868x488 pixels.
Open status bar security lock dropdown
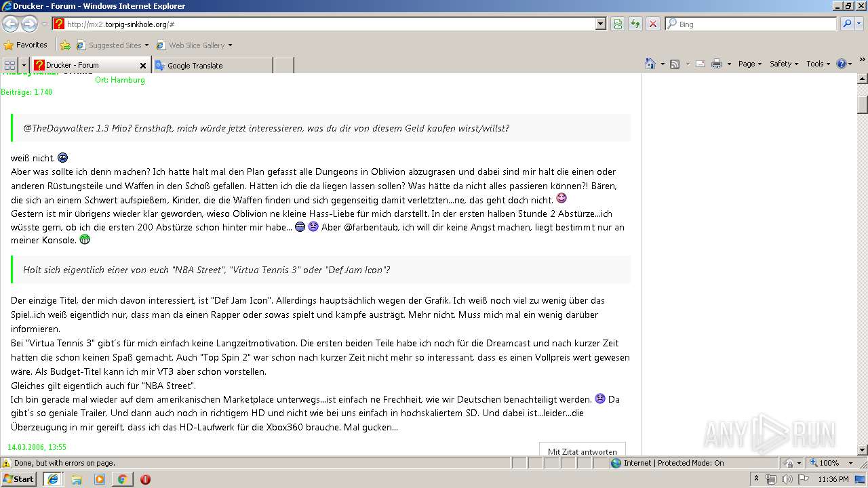tap(791, 463)
